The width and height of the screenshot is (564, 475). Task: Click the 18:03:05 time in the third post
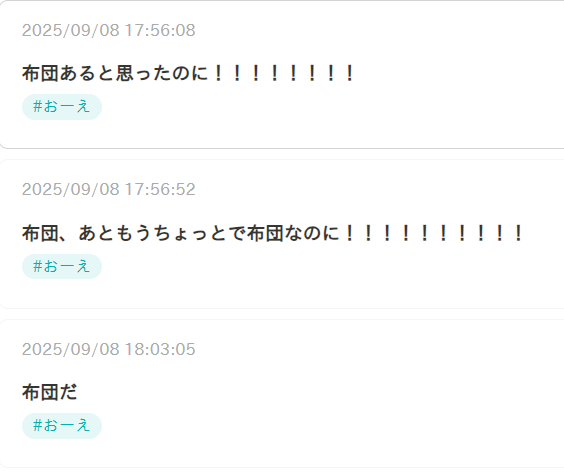[160, 349]
